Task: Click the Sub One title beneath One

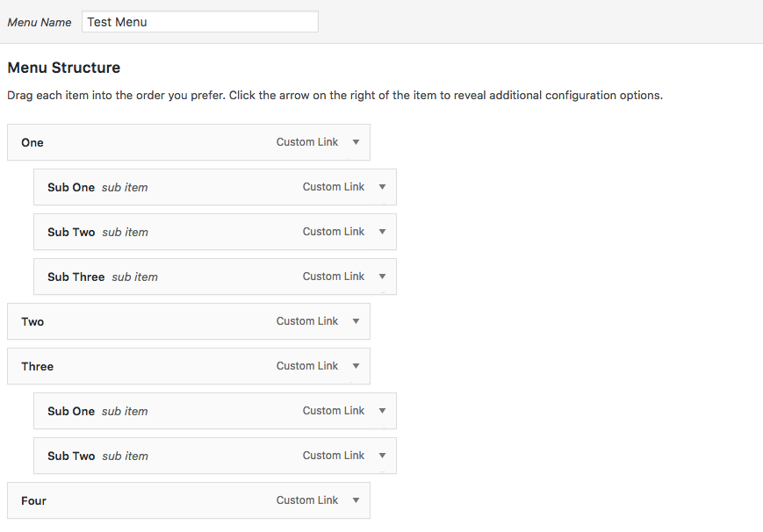Action: click(71, 188)
